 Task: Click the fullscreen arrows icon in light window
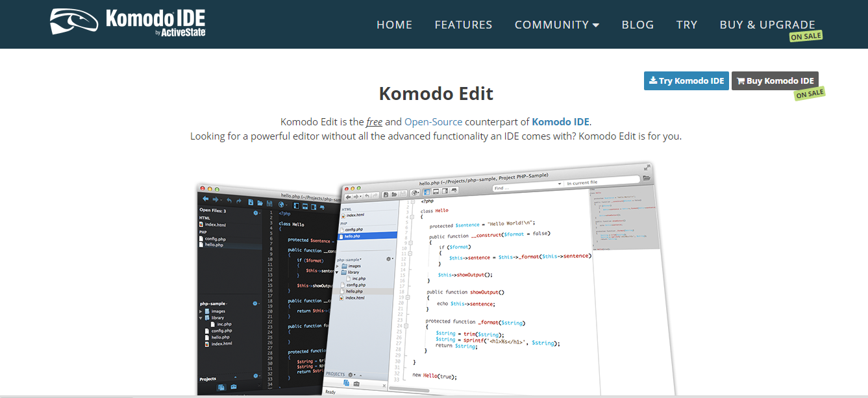[x=647, y=168]
